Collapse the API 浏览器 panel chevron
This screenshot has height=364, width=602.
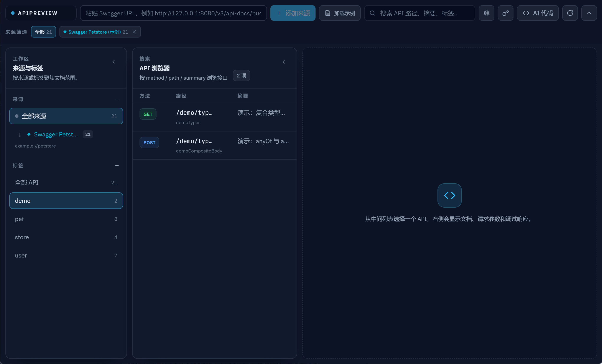click(x=284, y=62)
